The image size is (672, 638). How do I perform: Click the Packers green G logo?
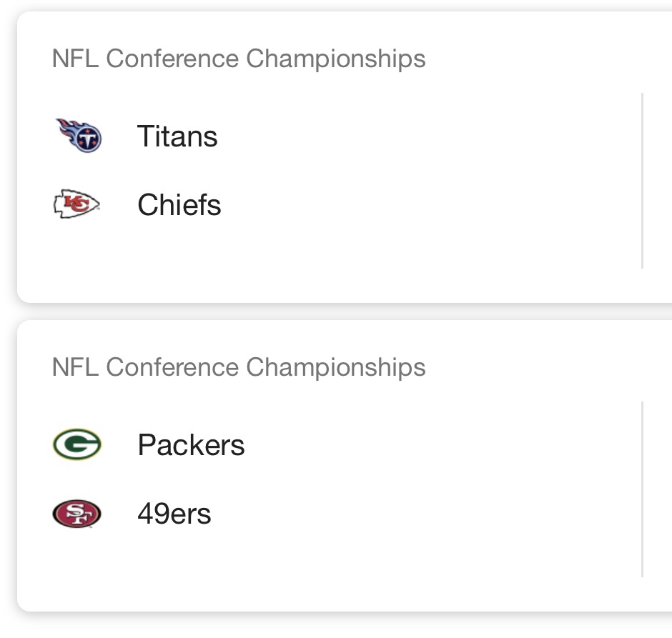coord(77,445)
